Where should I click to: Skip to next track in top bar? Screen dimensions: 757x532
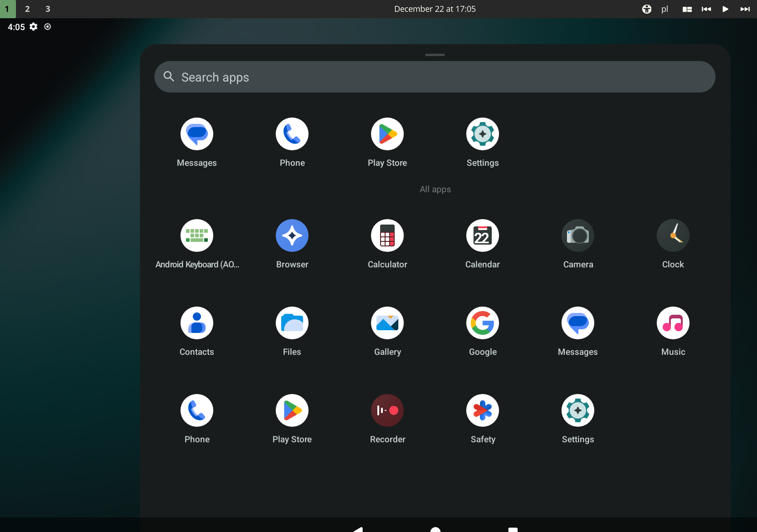point(745,9)
